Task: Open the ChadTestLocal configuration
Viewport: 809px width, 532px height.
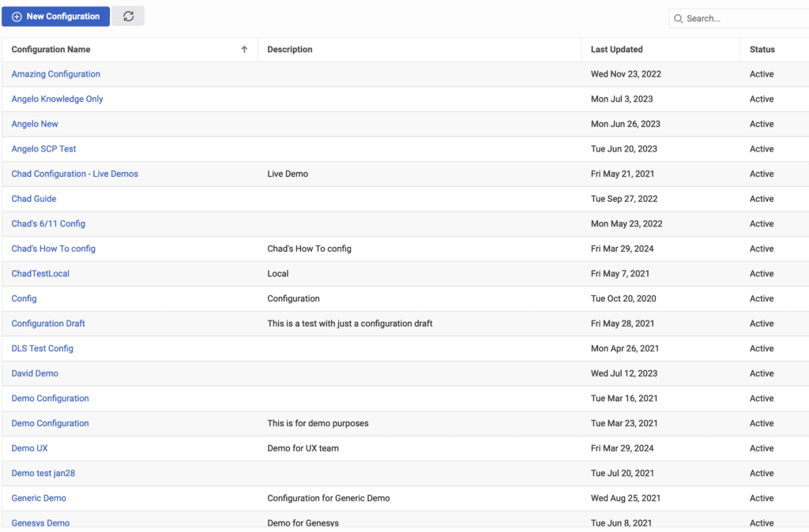Action: pyautogui.click(x=40, y=273)
